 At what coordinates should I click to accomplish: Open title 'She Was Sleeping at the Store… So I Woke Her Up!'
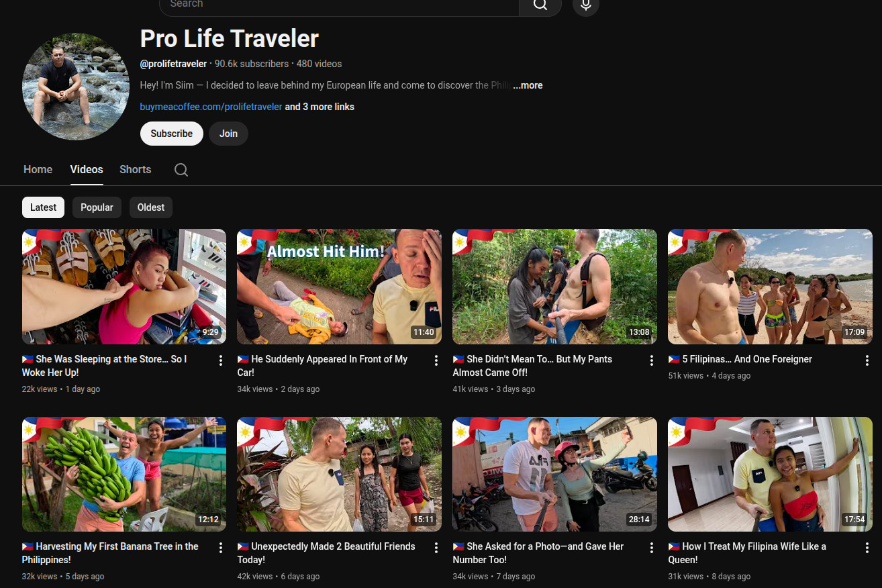(105, 366)
